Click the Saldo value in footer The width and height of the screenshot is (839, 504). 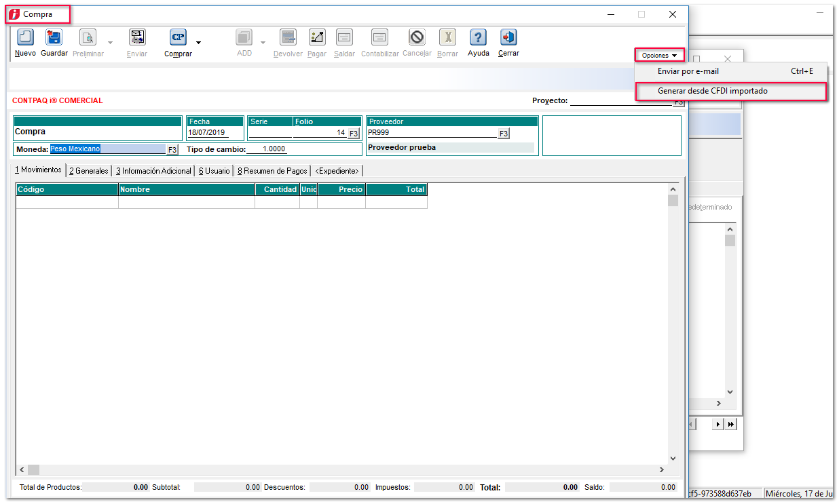pyautogui.click(x=644, y=487)
